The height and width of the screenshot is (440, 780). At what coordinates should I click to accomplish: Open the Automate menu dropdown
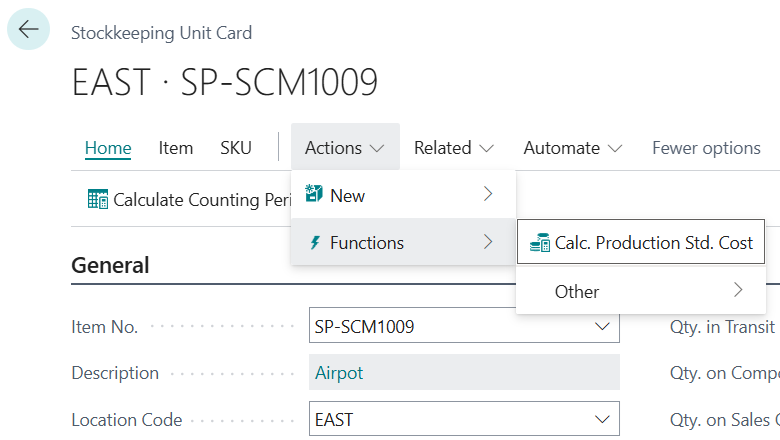click(x=573, y=148)
